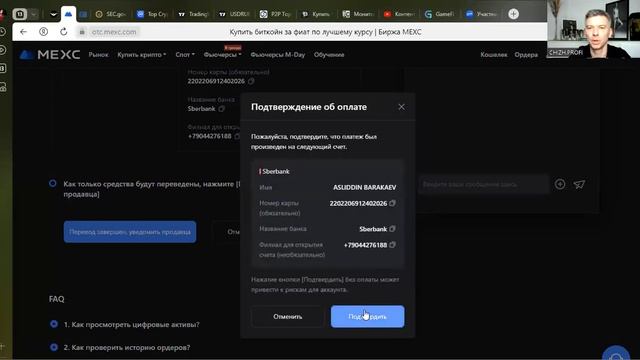This screenshot has width=640, height=360.
Task: Expand the Купить крипто dropdown menu
Action: 141,55
